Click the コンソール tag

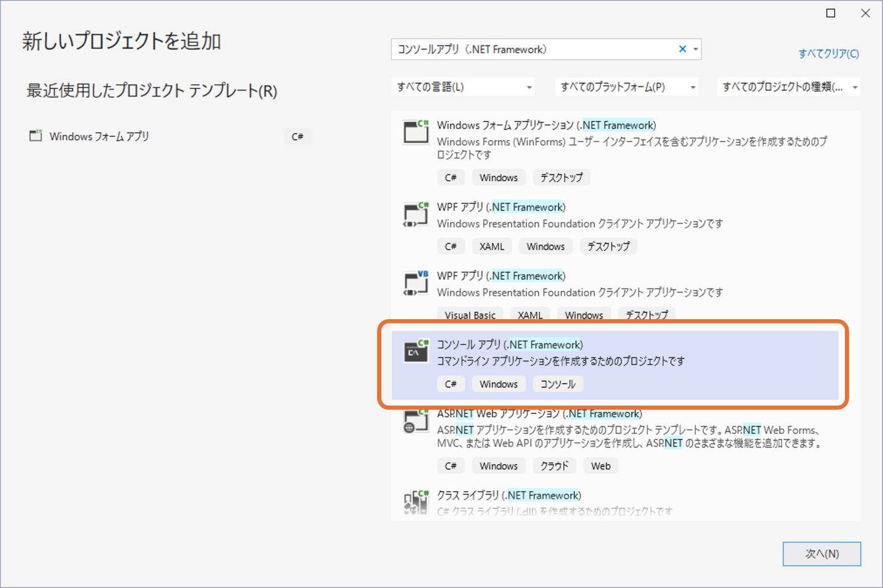[x=558, y=384]
